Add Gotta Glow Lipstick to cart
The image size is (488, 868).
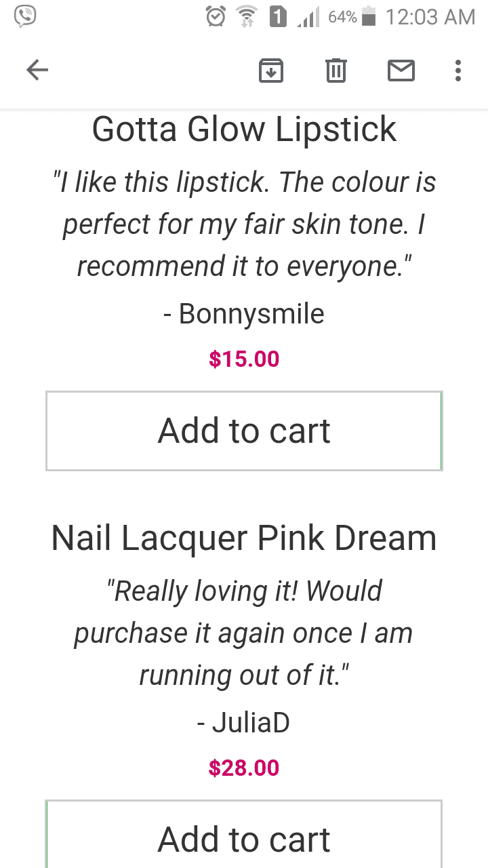[244, 431]
